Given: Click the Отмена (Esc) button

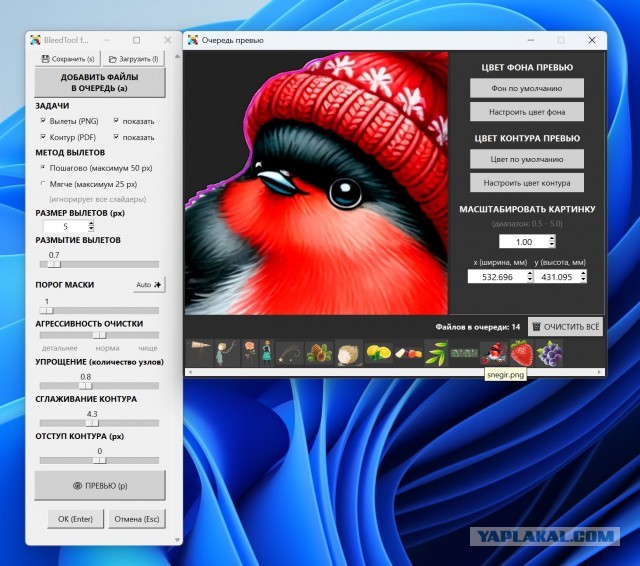Looking at the screenshot, I should click(x=137, y=519).
